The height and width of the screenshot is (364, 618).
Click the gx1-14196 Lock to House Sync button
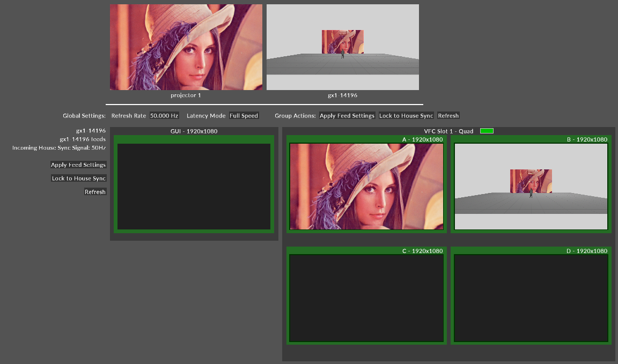pos(79,178)
